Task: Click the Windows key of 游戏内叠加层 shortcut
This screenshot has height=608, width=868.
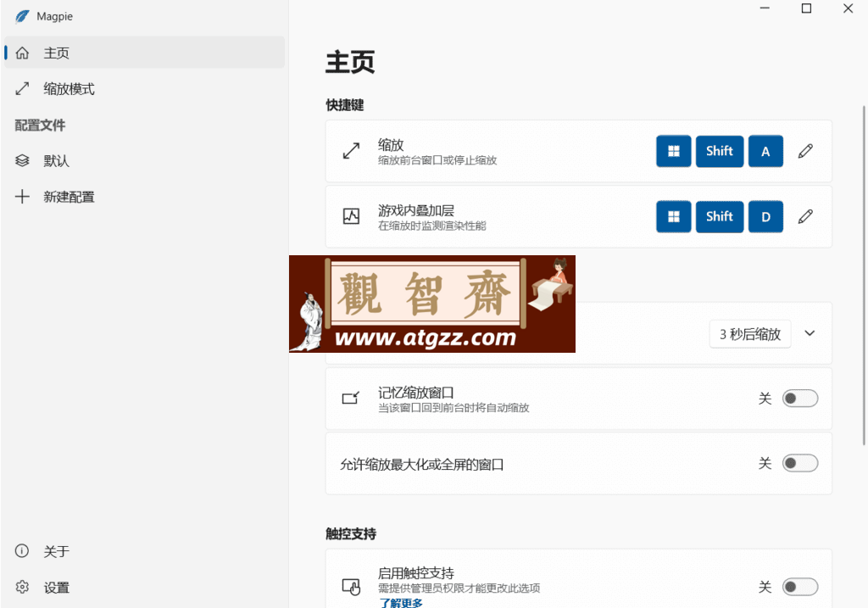Action: point(674,216)
